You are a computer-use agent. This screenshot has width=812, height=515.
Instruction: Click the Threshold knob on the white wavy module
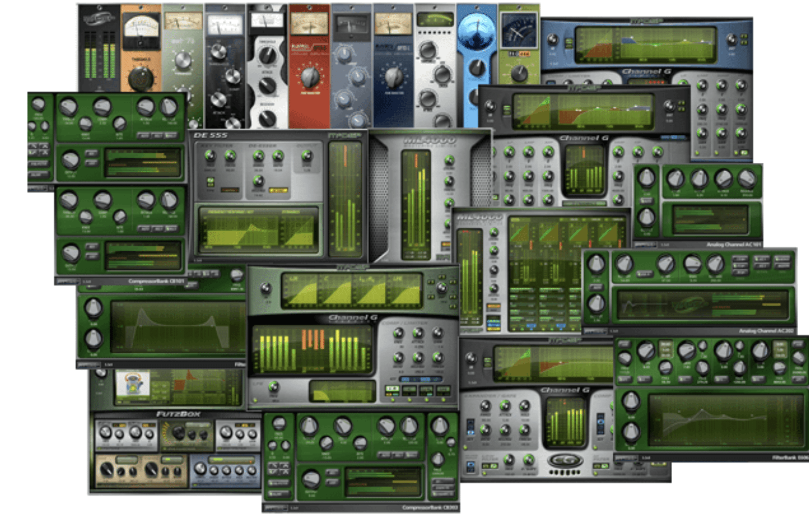click(x=267, y=55)
